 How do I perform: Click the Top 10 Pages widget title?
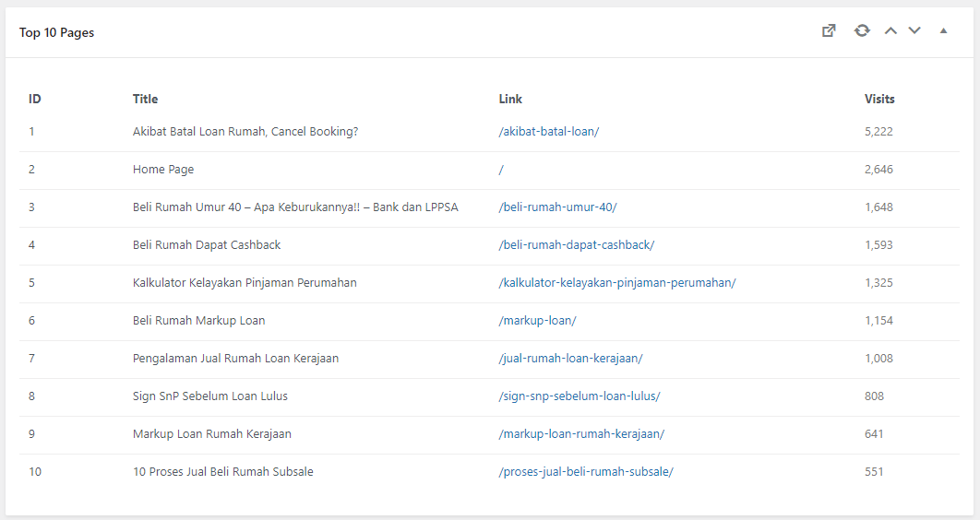pyautogui.click(x=56, y=32)
